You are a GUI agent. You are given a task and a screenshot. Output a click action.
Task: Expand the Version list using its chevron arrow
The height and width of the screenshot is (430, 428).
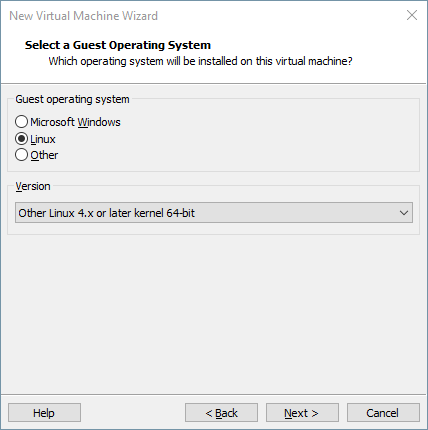[x=404, y=213]
